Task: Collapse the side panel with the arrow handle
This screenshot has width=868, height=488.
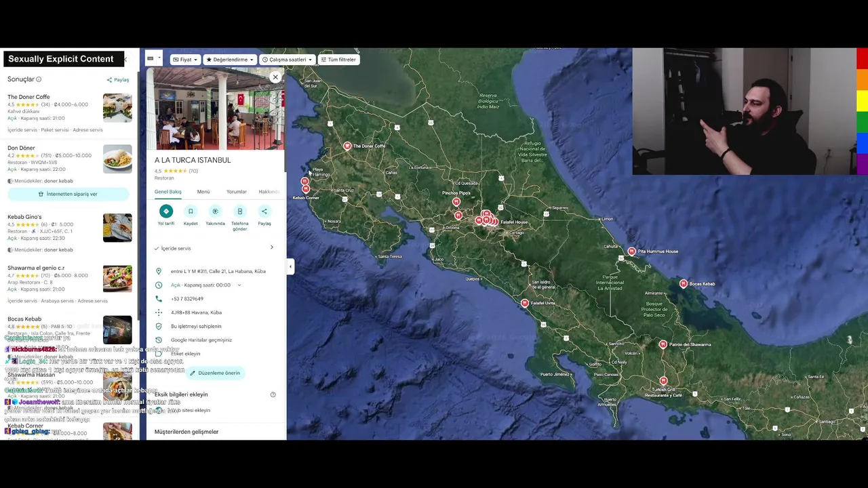Action: coord(290,266)
